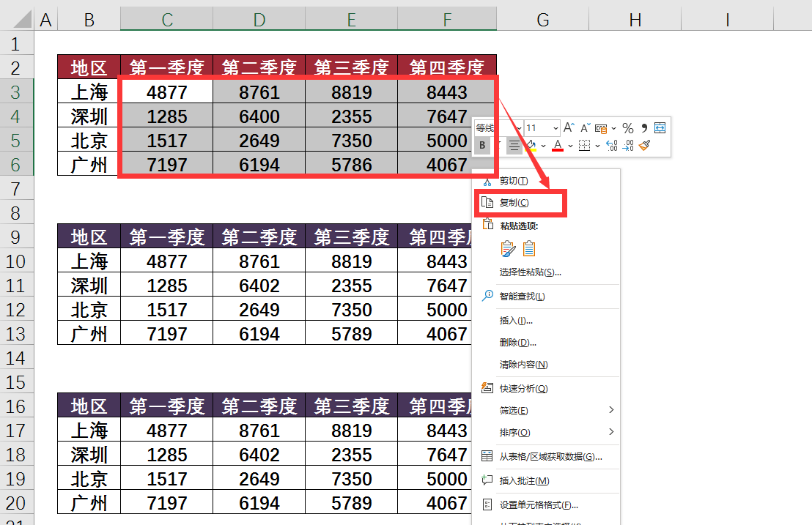Apply comma style number format

pyautogui.click(x=644, y=127)
